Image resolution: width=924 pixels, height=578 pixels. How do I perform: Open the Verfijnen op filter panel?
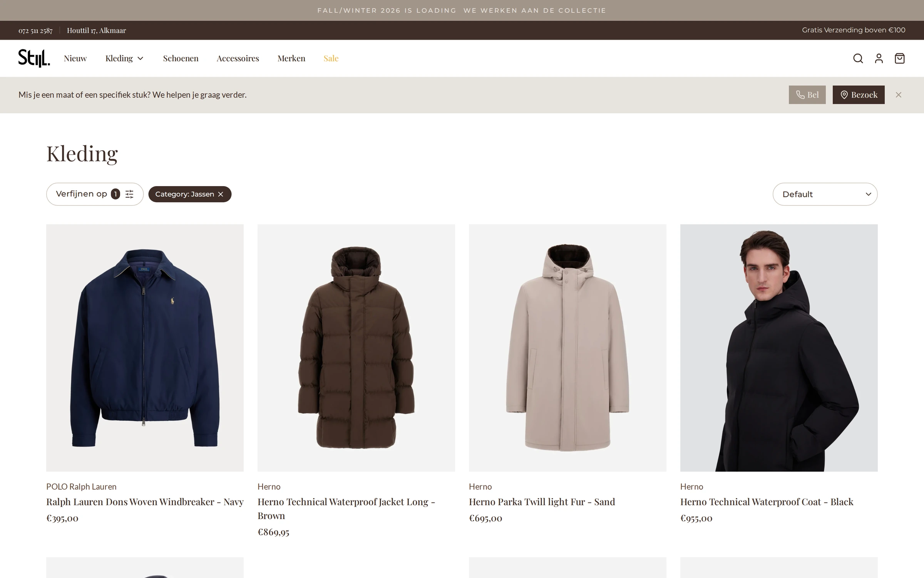point(95,194)
